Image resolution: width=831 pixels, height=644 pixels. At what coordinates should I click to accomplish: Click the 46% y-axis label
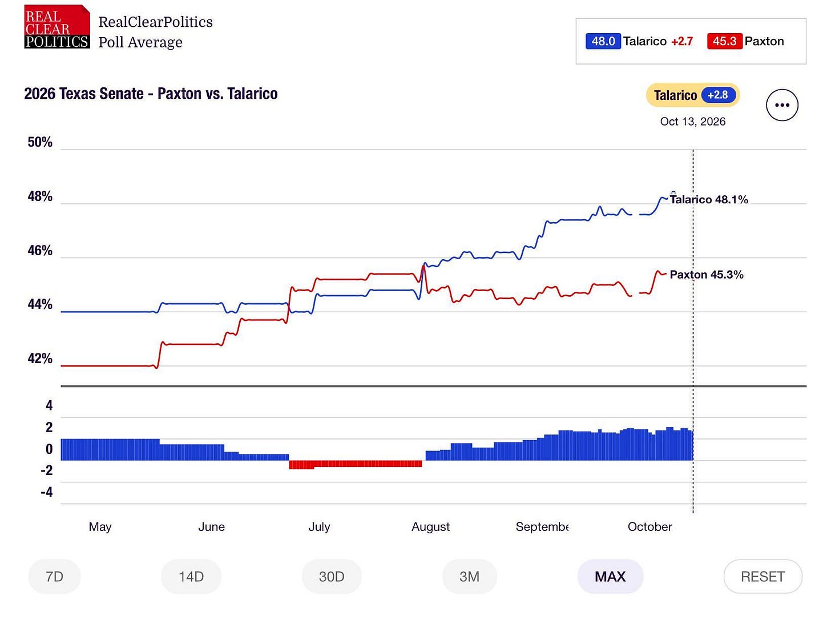(x=40, y=251)
